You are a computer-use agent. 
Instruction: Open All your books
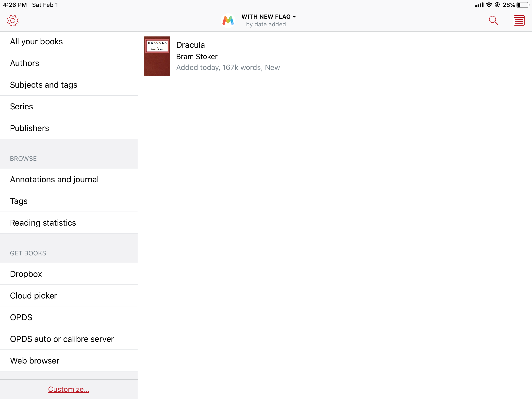(x=36, y=41)
